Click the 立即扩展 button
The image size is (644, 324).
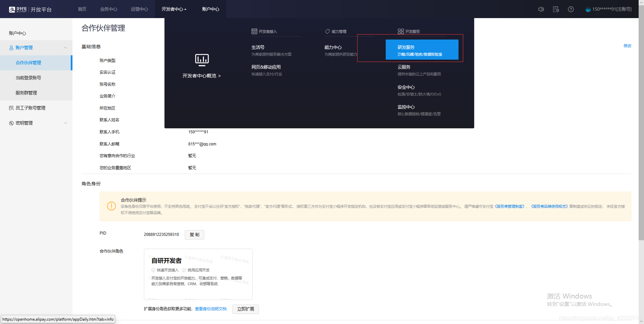(x=246, y=309)
